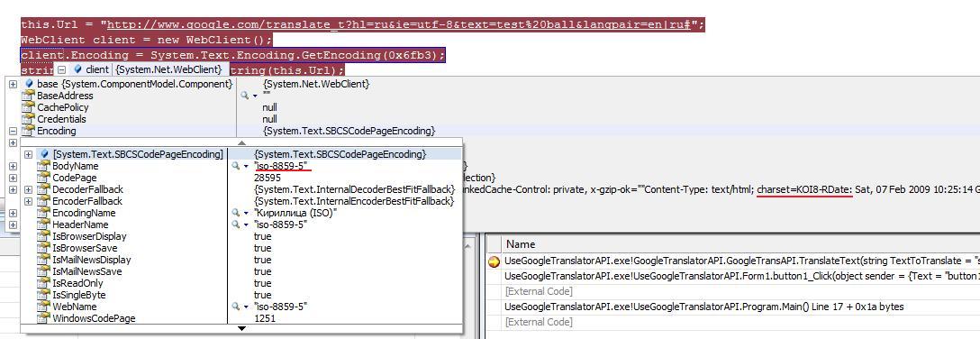Click the yellow current-frame arrow in the call stack
Image resolution: width=980 pixels, height=339 pixels.
[x=495, y=261]
